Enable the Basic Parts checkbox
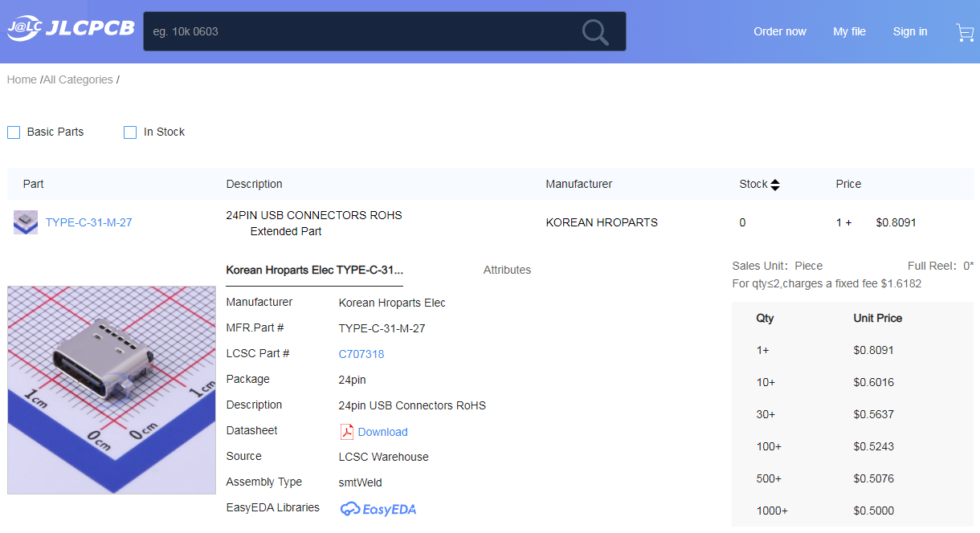 click(x=14, y=132)
